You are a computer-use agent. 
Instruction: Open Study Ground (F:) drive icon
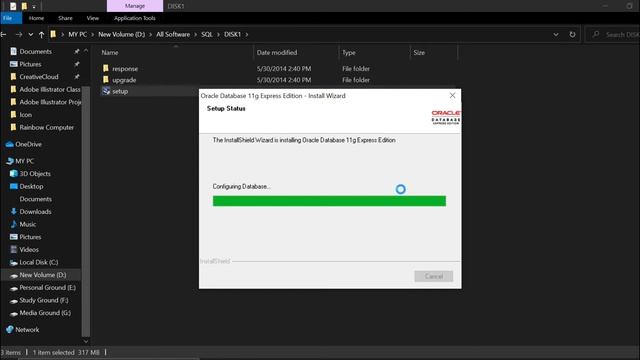13,300
